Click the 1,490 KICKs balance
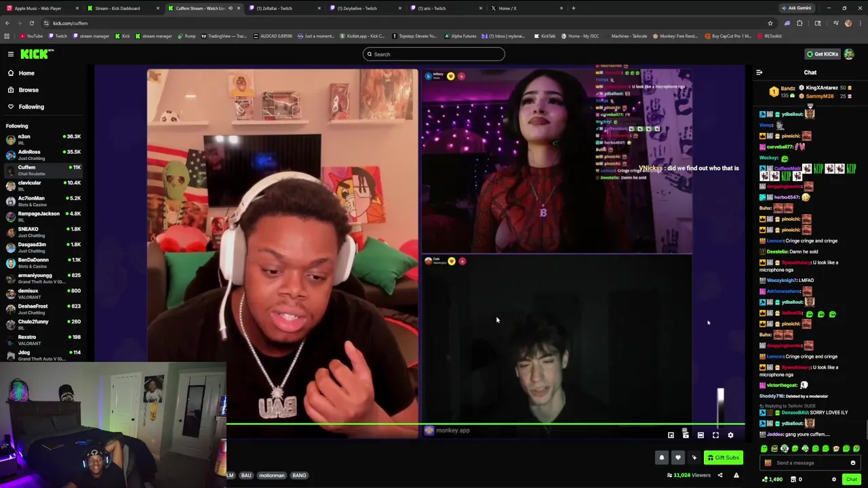The width and height of the screenshot is (868, 488). click(x=772, y=480)
